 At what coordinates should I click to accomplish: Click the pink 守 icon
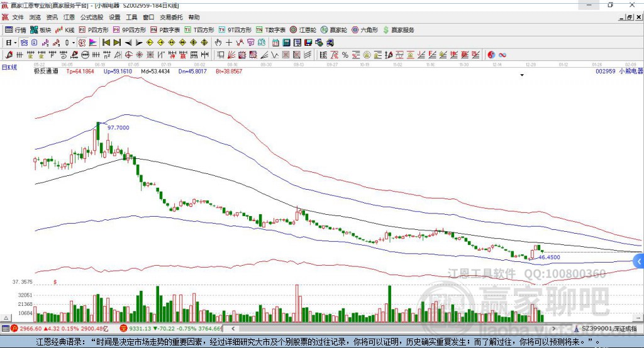[250, 43]
